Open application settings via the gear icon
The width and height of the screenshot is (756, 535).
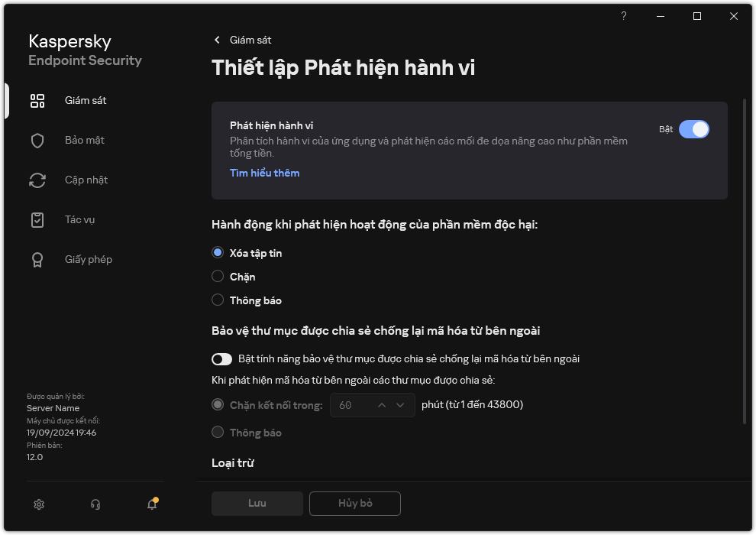[38, 504]
